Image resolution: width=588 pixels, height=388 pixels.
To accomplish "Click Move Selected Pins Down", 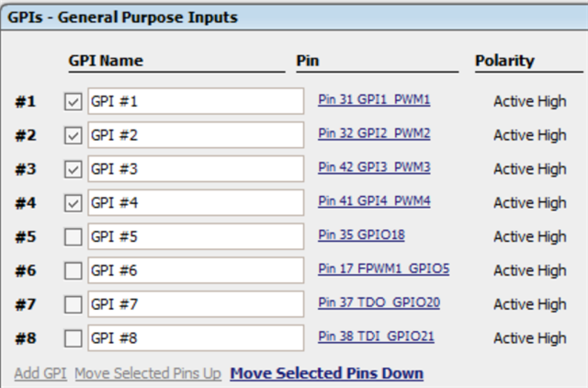I will (326, 373).
